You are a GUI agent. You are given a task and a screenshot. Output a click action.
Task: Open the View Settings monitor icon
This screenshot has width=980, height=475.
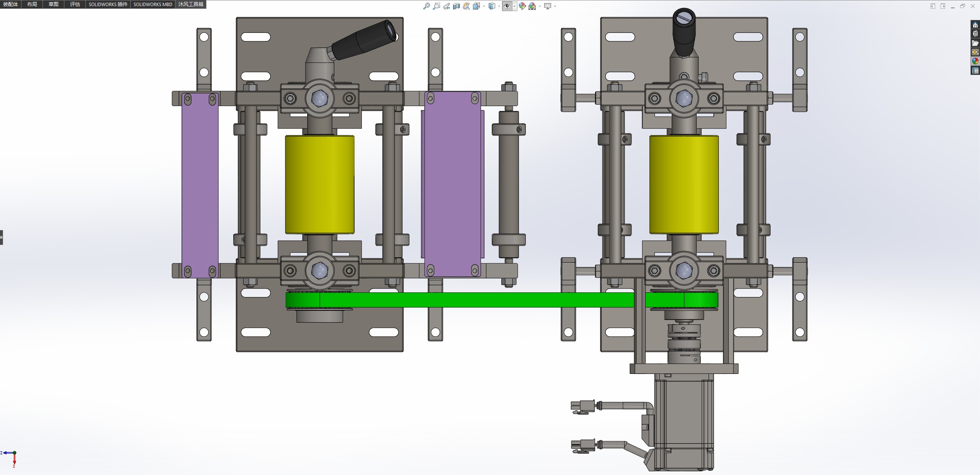pos(548,6)
